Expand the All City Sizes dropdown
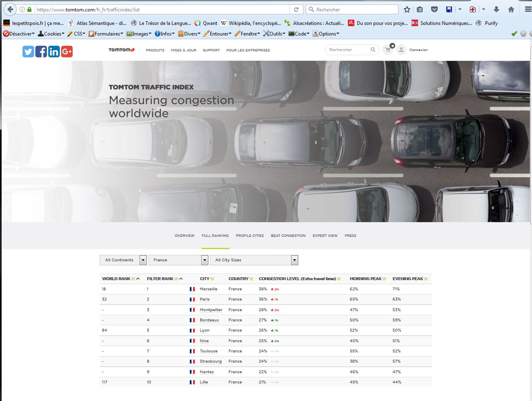Screen dimensions: 532x401 coord(254,260)
